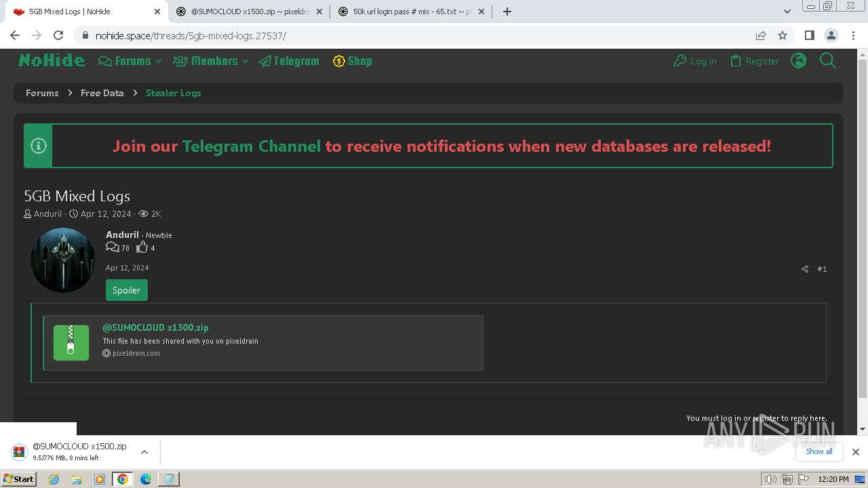Open Chrome from the taskbar

point(122,479)
